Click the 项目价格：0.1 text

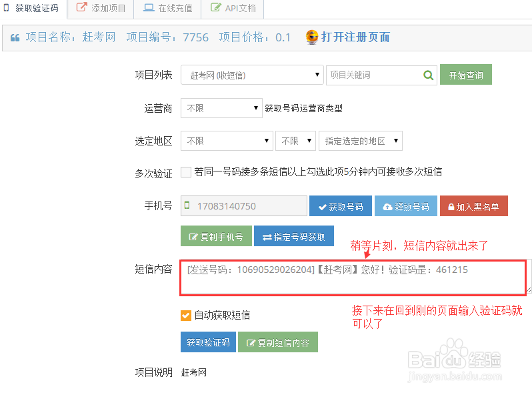[255, 37]
